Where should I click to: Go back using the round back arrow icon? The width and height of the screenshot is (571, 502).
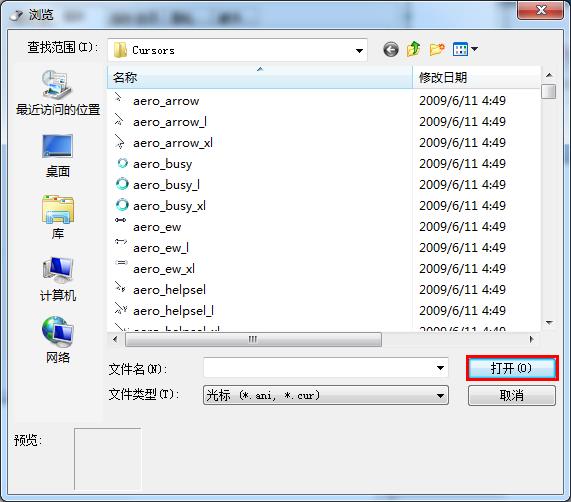[x=391, y=49]
